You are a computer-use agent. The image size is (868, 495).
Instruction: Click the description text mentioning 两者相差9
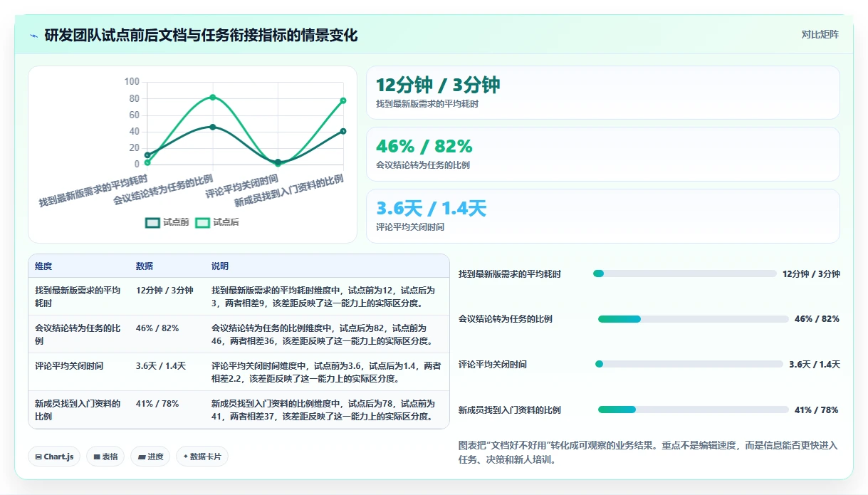click(x=323, y=296)
